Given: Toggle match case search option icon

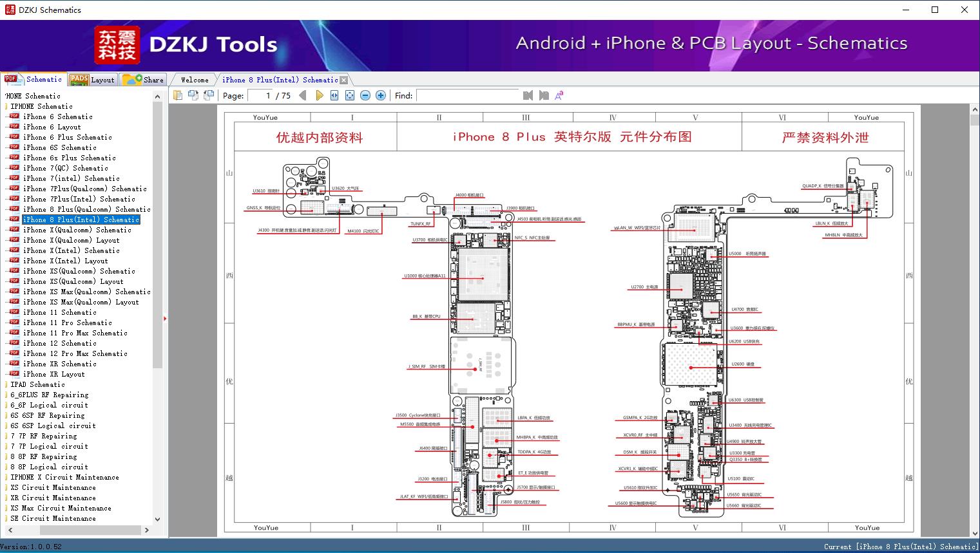Looking at the screenshot, I should tap(559, 95).
